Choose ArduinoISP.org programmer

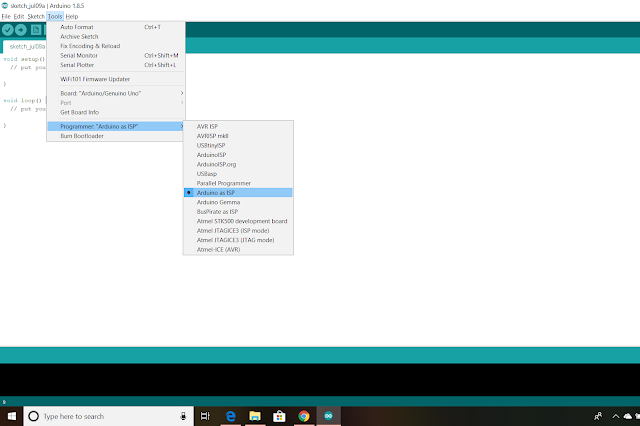point(238,164)
